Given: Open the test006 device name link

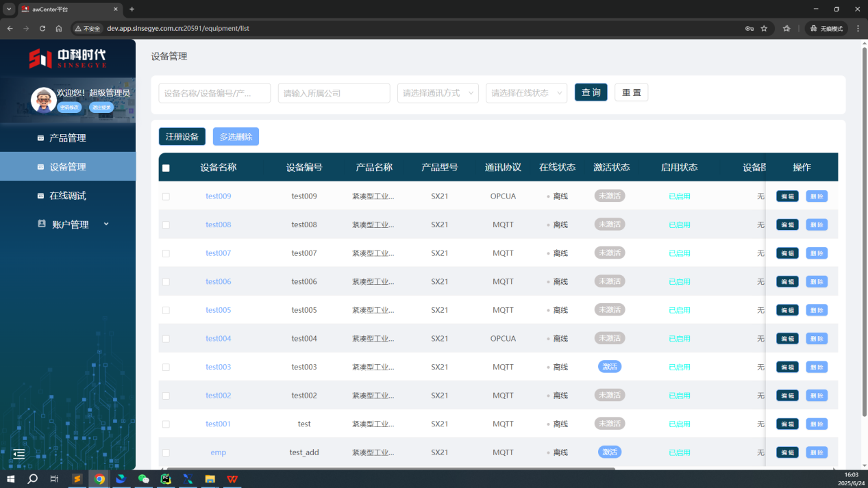Looking at the screenshot, I should coord(219,282).
